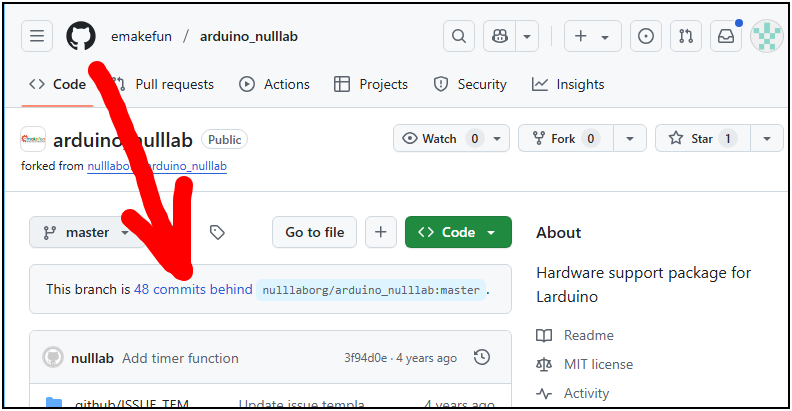Click the GitHub Octocat logo
Viewport: 792px width, 411px height.
point(81,36)
